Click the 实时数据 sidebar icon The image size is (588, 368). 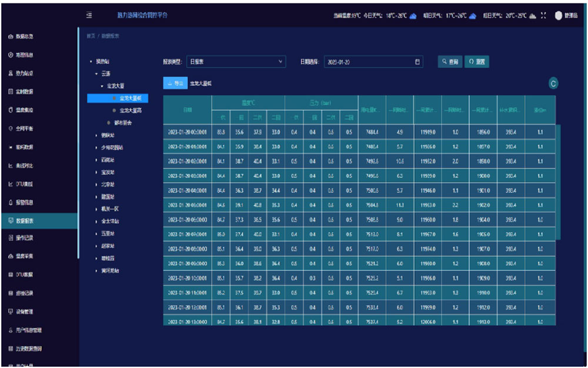coord(11,92)
